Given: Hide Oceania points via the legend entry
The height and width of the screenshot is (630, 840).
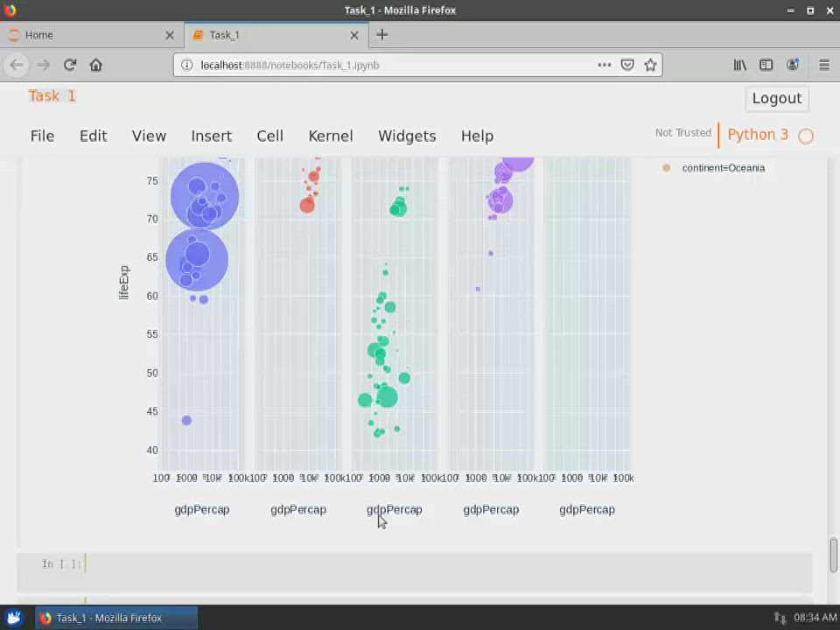Looking at the screenshot, I should click(724, 168).
